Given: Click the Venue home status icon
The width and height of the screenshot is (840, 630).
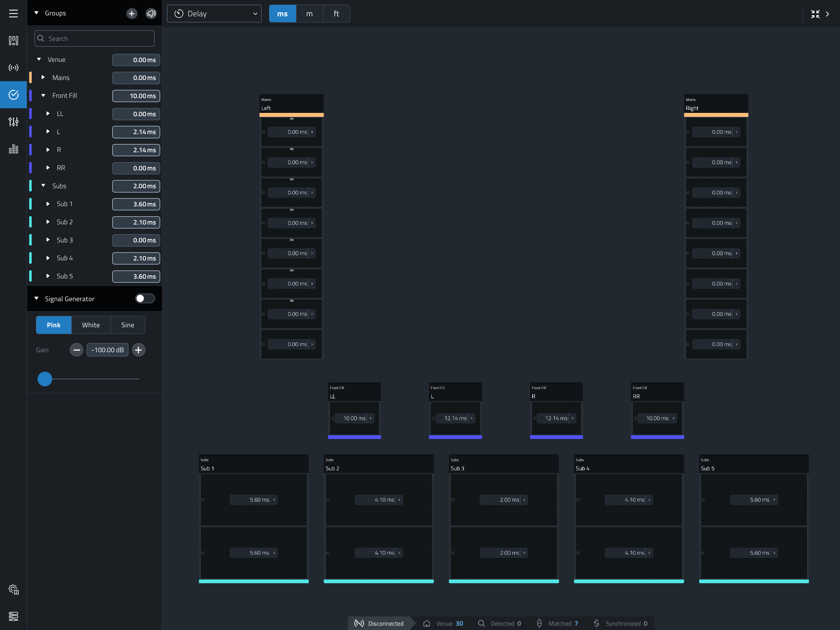Looking at the screenshot, I should coord(426,623).
